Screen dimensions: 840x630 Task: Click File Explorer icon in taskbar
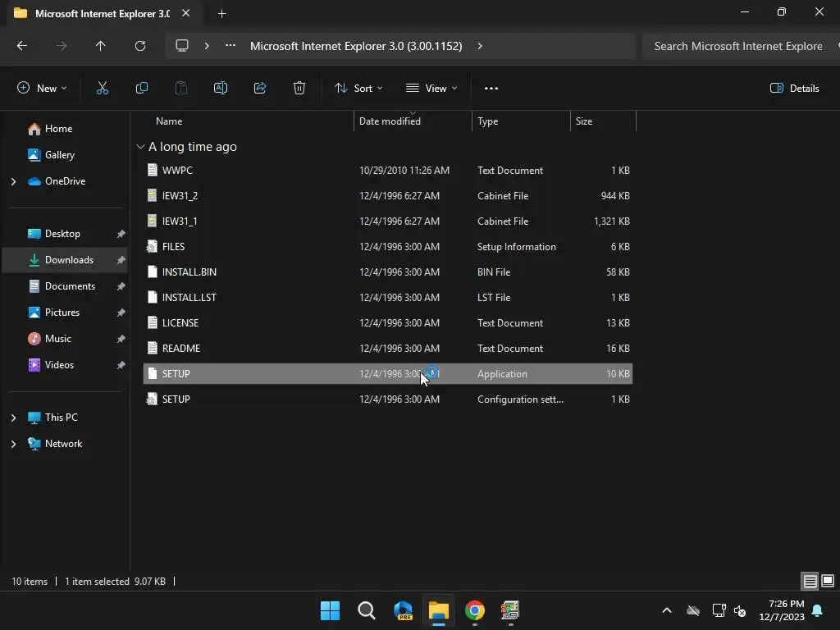pos(438,610)
